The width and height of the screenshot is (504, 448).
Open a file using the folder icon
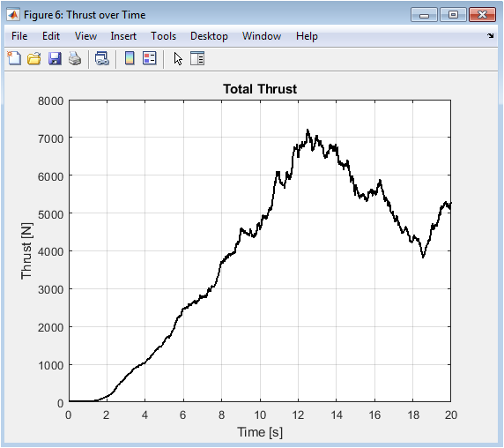(34, 58)
